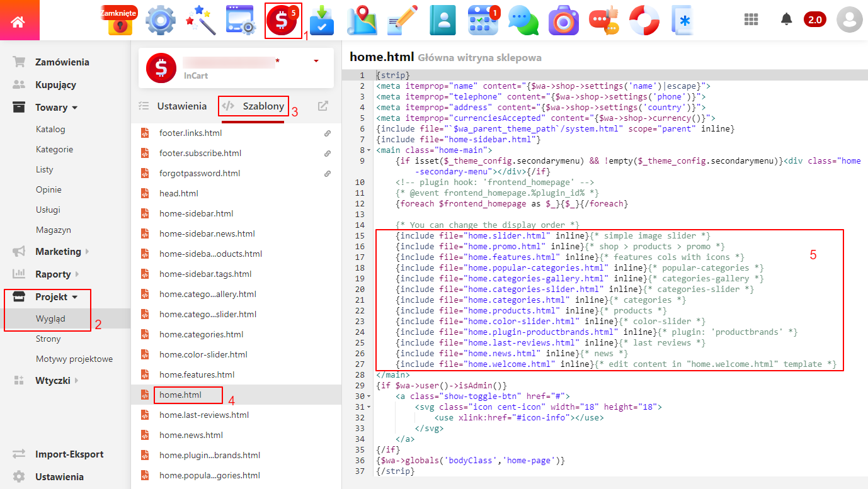Open Kupujący customers section
Screen dimensions: 868x489
55,84
